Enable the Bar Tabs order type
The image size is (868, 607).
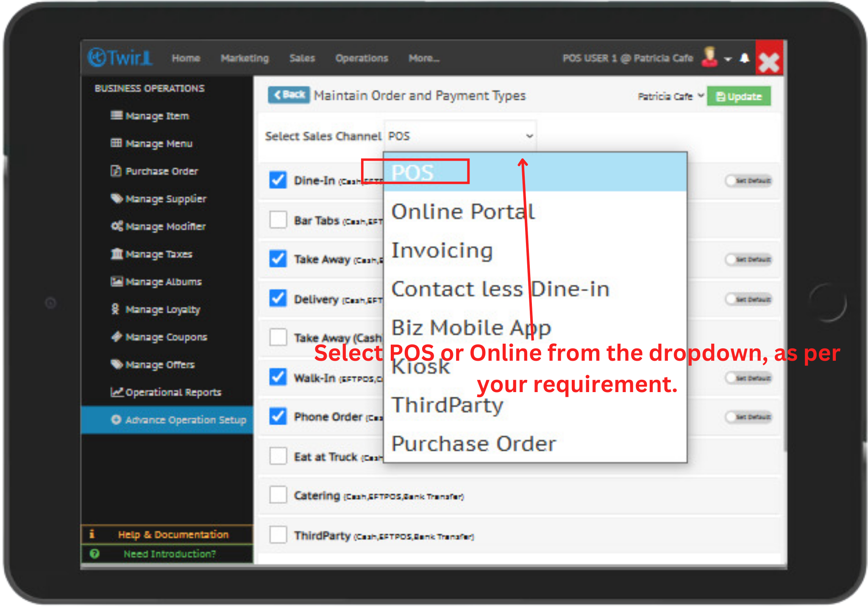(x=278, y=220)
